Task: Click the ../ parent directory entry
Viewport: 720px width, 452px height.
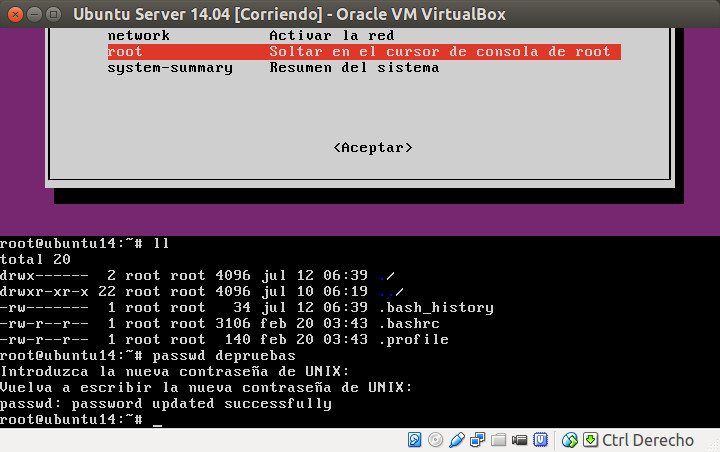Action: click(x=391, y=292)
